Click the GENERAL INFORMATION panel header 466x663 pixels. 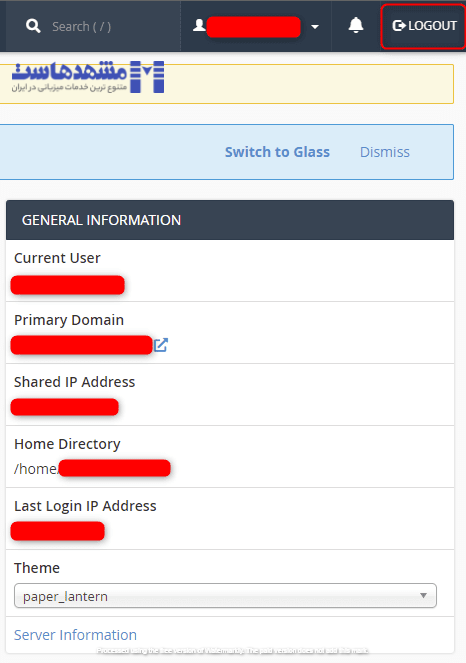230,220
